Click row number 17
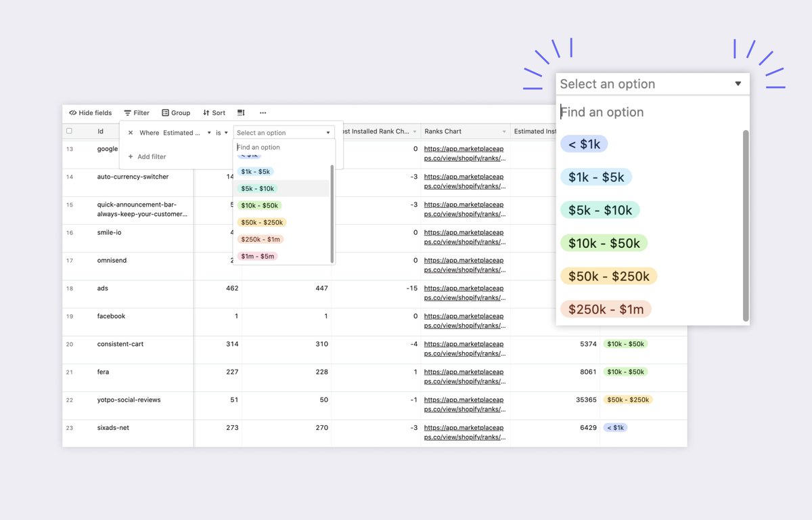Screen dimensions: 812x520 [x=70, y=261]
